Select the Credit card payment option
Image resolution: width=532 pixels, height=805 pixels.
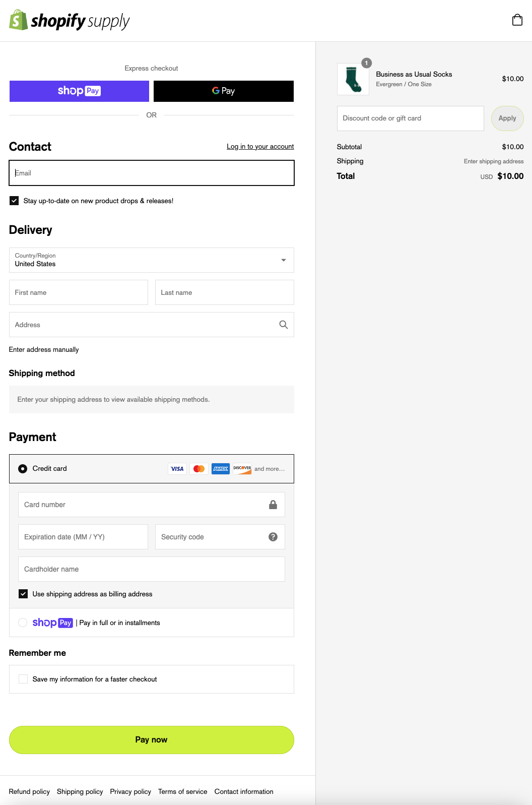coord(23,469)
